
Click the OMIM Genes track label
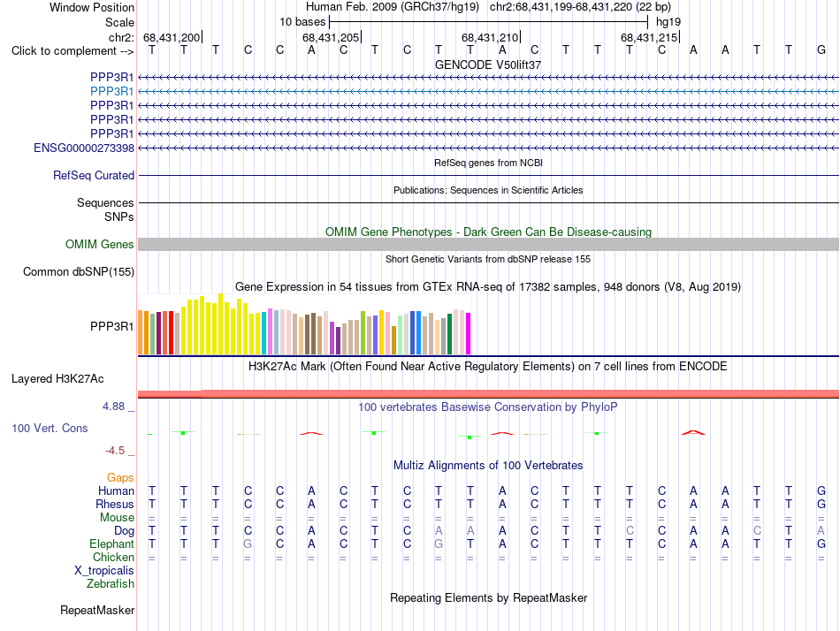(99, 244)
